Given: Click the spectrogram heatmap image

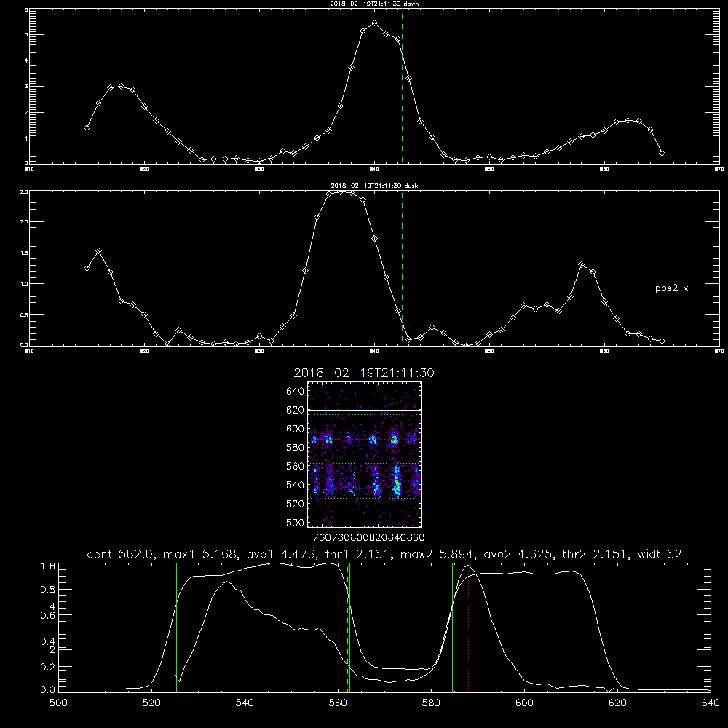Looking at the screenshot, I should point(364,454).
